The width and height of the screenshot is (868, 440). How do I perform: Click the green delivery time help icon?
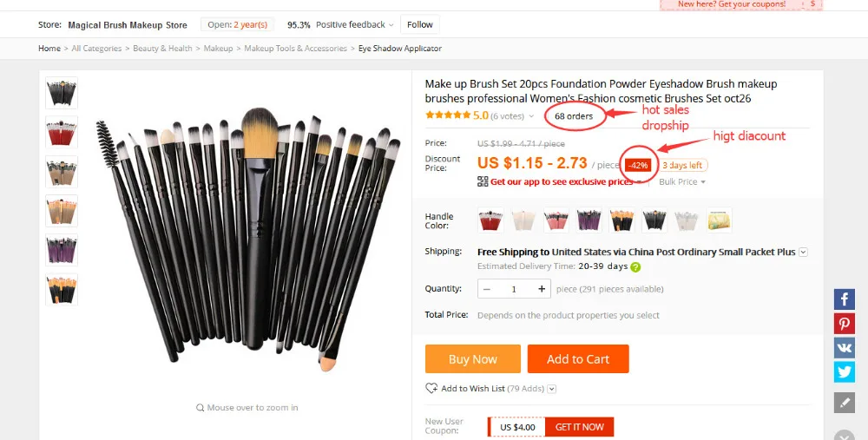635,266
